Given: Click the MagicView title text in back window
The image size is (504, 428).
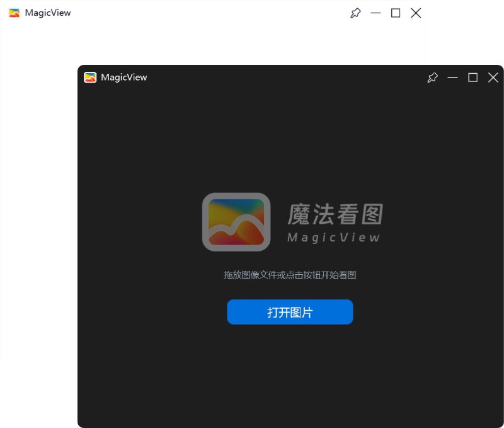Looking at the screenshot, I should [x=48, y=12].
